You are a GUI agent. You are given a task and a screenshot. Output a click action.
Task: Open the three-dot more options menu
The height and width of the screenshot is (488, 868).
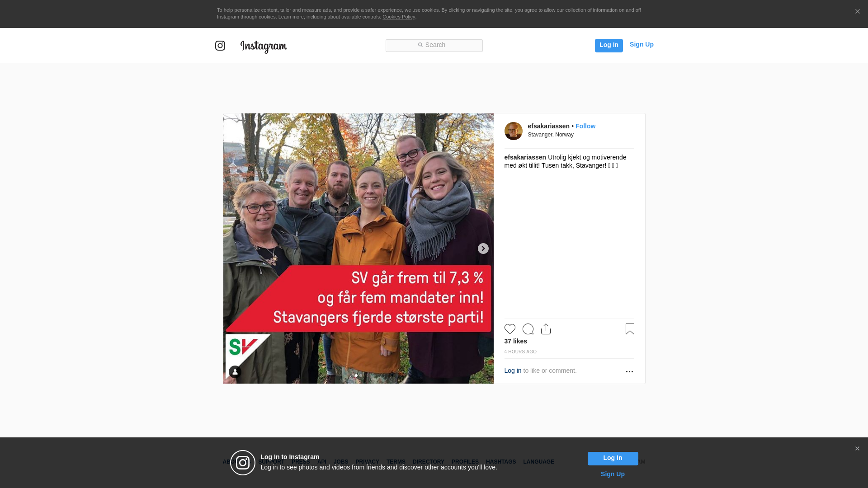pos(629,371)
